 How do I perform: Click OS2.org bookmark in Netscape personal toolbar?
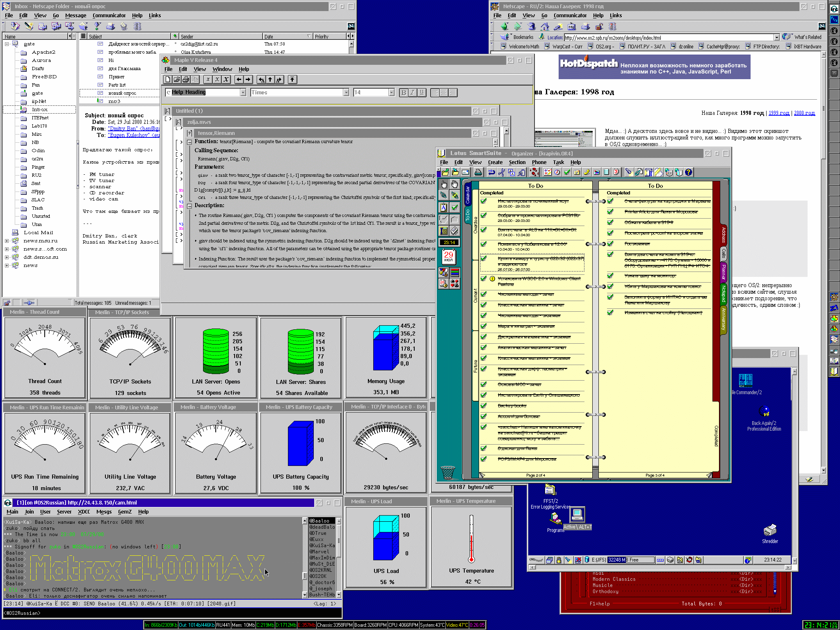601,46
